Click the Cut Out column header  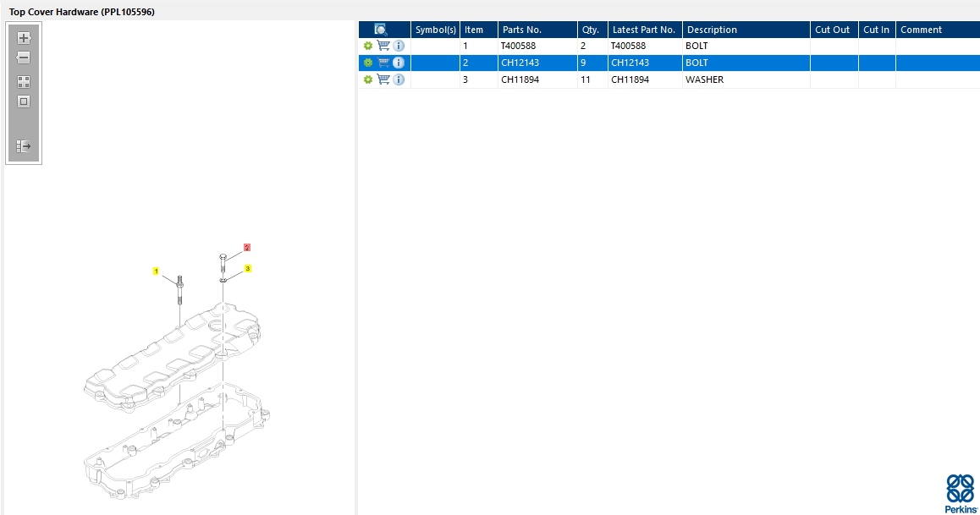click(x=834, y=30)
